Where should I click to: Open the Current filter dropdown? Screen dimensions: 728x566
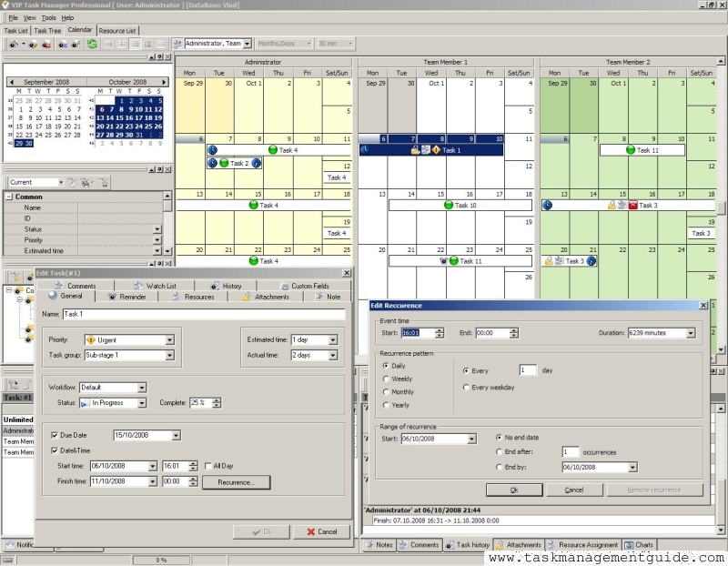pos(61,183)
